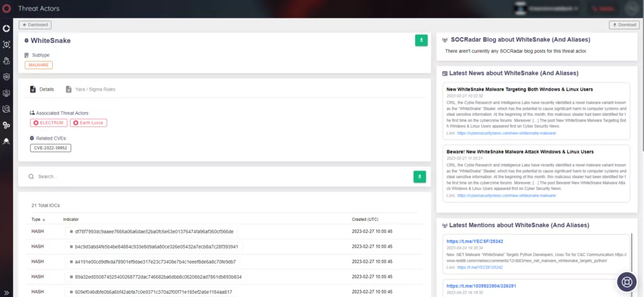Screen dimensions: 644x297
Task: Click the Related CVEs bug icon
Action: point(33,138)
